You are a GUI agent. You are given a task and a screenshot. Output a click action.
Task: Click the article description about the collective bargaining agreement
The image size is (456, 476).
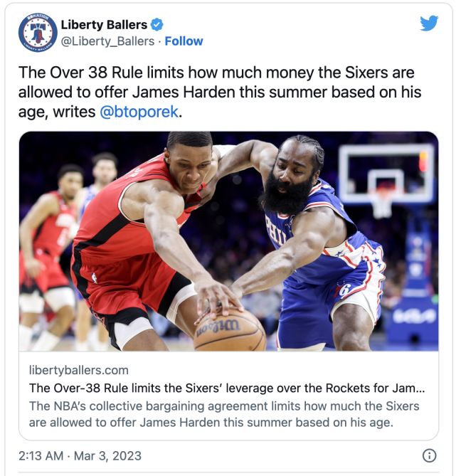point(224,414)
